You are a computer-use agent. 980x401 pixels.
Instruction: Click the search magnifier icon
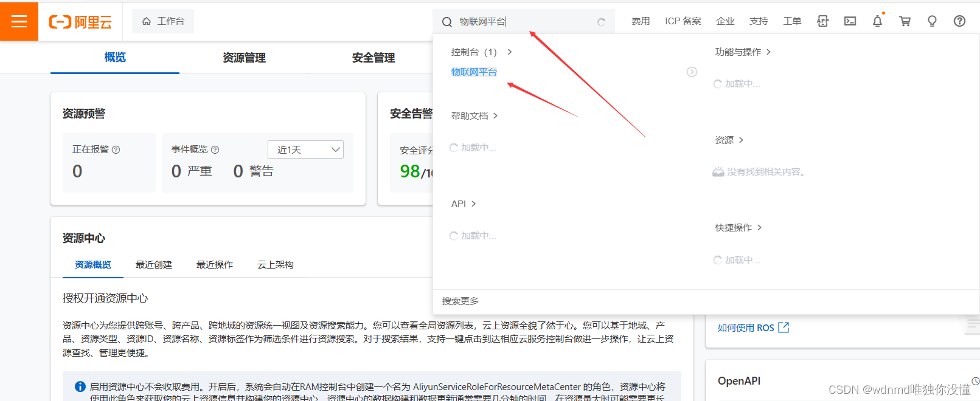(447, 22)
